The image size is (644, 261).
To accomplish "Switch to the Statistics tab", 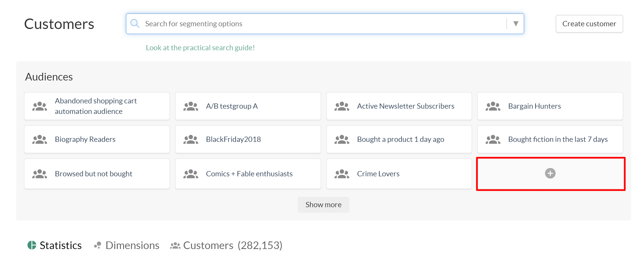I will (60, 245).
